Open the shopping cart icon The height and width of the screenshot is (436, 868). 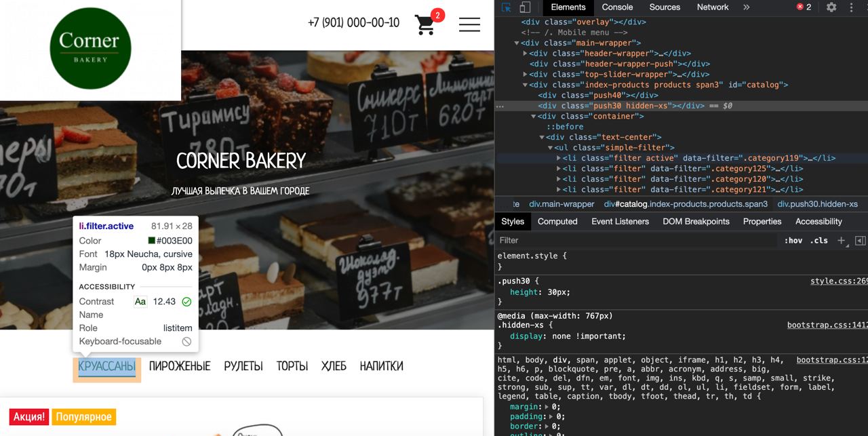click(425, 24)
